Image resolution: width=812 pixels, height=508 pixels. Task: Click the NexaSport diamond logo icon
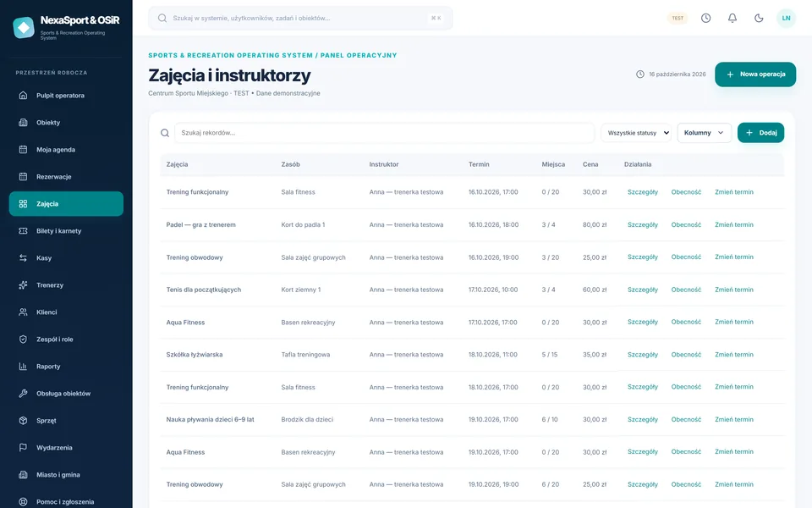24,27
